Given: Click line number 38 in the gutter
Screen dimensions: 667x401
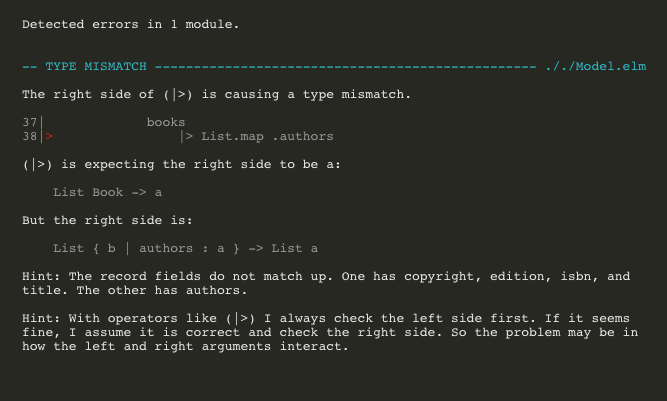Looking at the screenshot, I should tap(30, 136).
